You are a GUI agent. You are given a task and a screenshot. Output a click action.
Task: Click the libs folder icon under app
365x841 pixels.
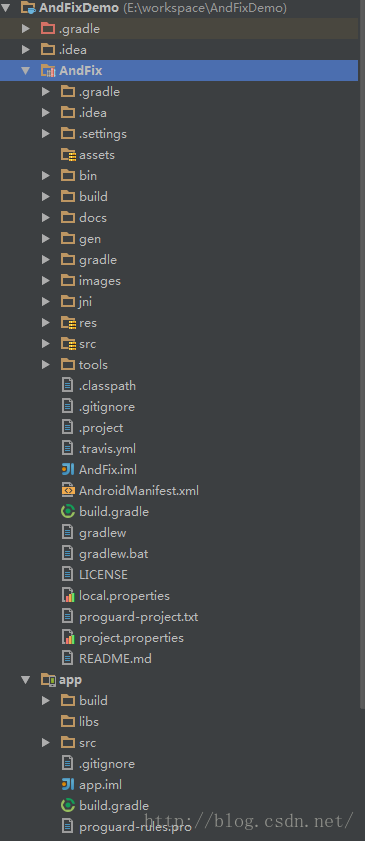pyautogui.click(x=68, y=721)
